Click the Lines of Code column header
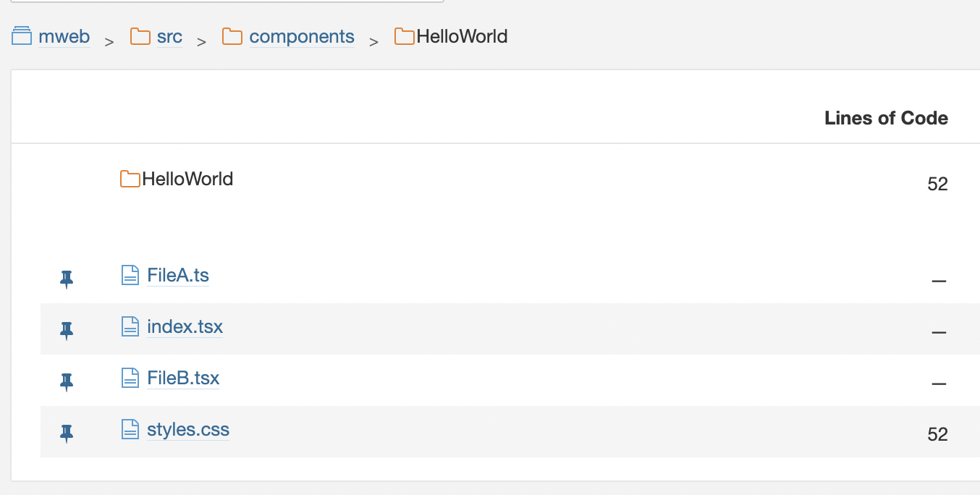 tap(886, 118)
